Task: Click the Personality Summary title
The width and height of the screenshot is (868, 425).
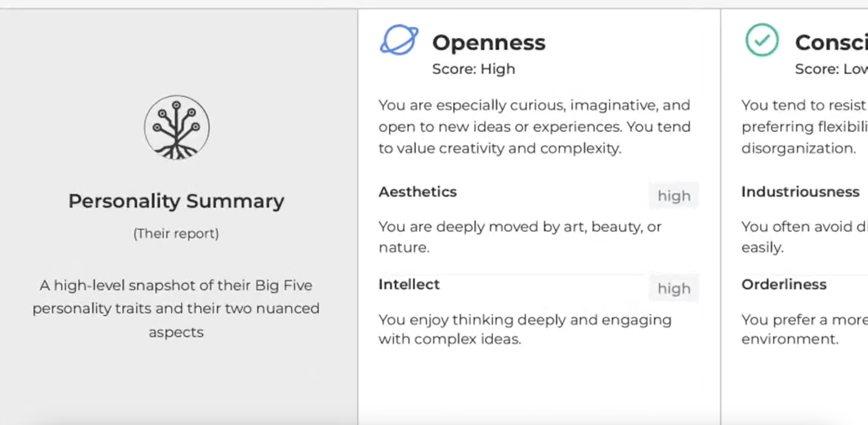Action: point(176,201)
